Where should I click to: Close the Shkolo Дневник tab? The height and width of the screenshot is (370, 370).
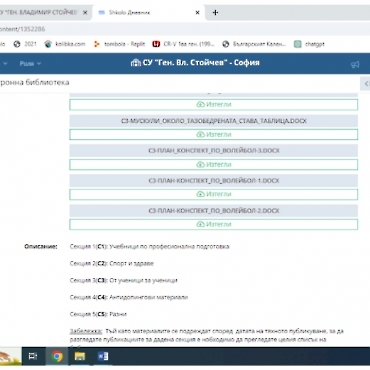coord(197,13)
